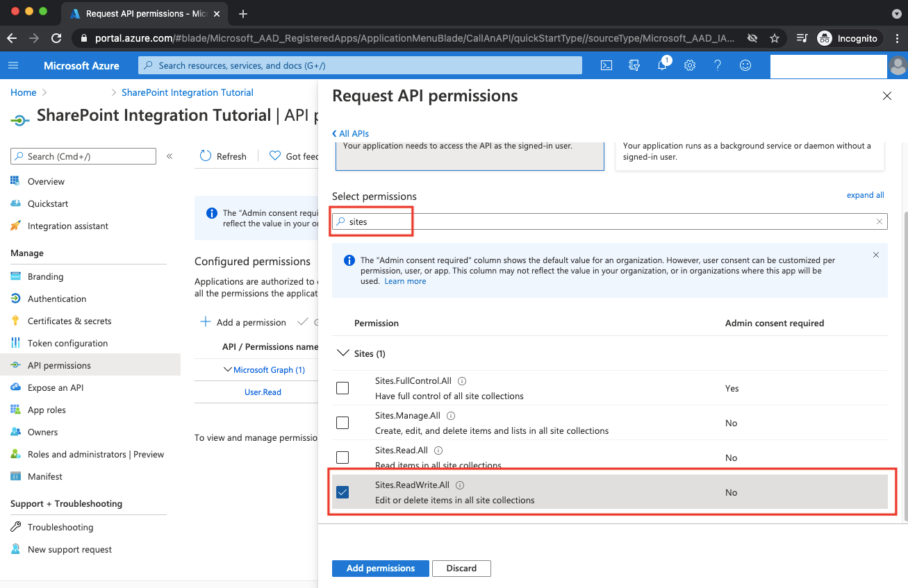Select API permissions in the left menu
Screen dimensions: 908x588
90,365
